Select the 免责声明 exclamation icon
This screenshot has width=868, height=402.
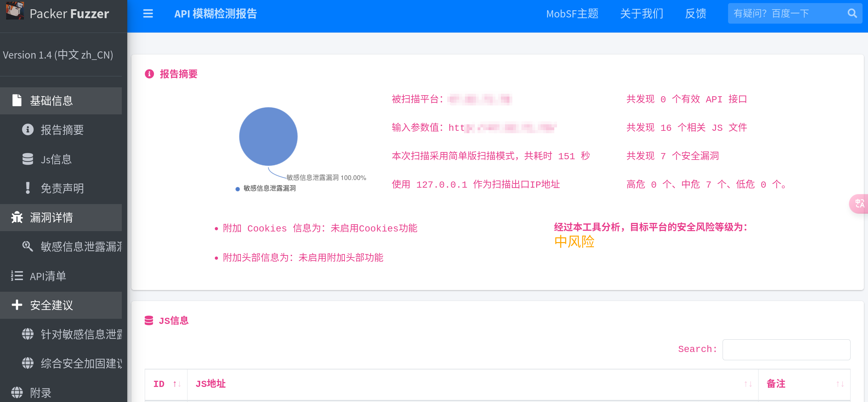pyautogui.click(x=28, y=188)
